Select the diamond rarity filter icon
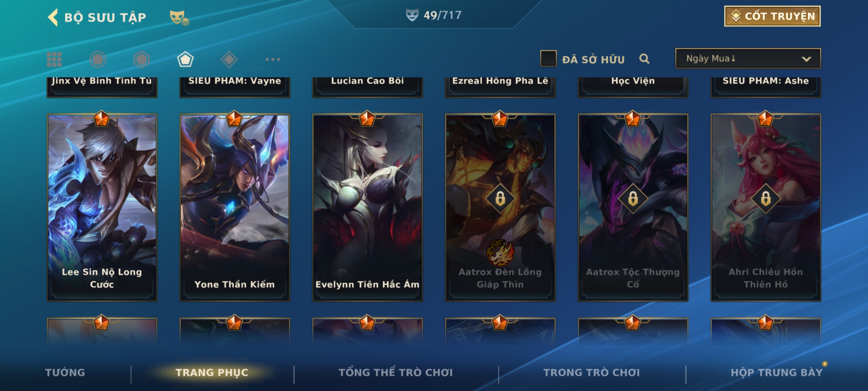 (x=229, y=59)
